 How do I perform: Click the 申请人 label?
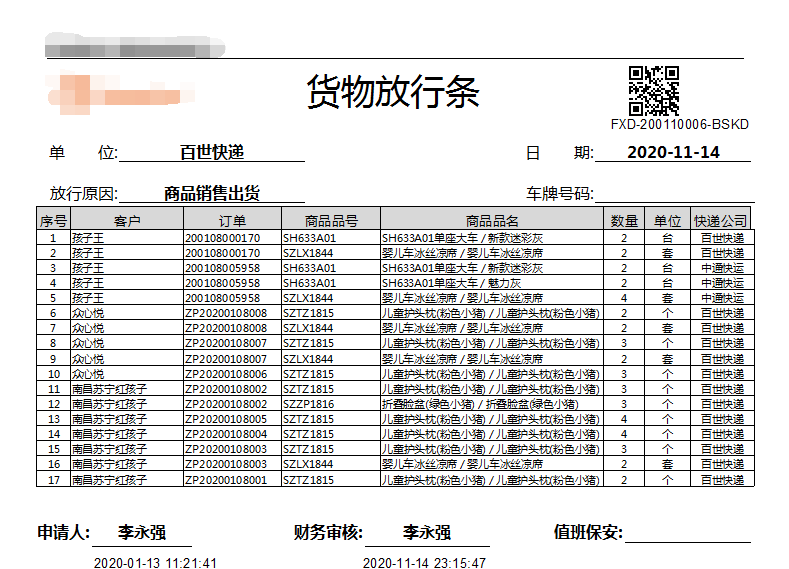64,532
